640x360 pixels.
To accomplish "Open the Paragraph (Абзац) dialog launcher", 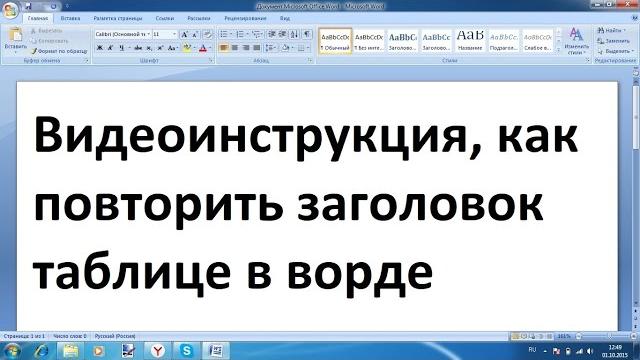I will [x=310, y=60].
